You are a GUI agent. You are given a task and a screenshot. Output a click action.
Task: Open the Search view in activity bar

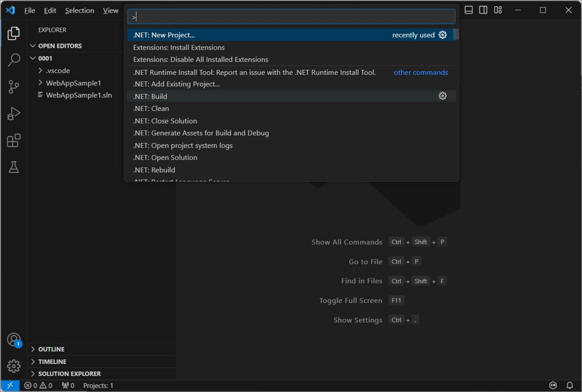tap(14, 60)
